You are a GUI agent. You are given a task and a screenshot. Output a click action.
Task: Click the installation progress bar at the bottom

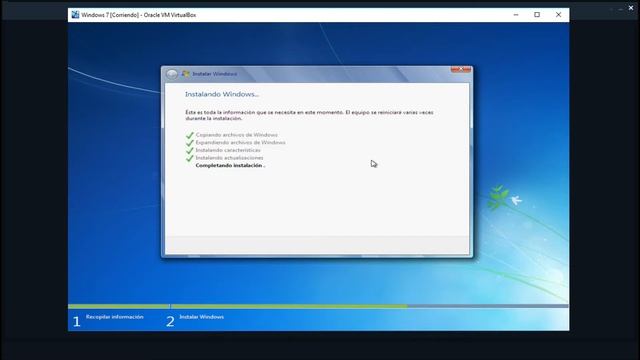tap(318, 306)
